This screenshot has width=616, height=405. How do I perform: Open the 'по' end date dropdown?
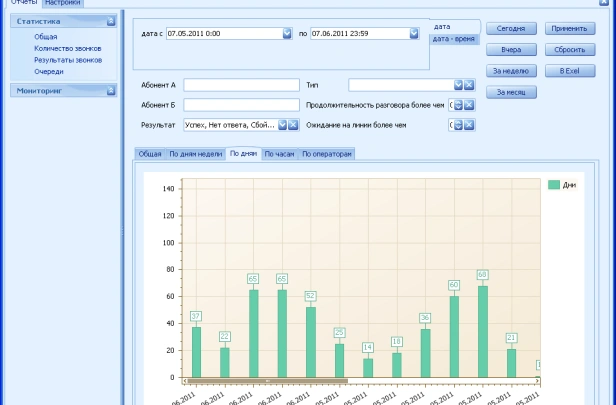pos(414,33)
